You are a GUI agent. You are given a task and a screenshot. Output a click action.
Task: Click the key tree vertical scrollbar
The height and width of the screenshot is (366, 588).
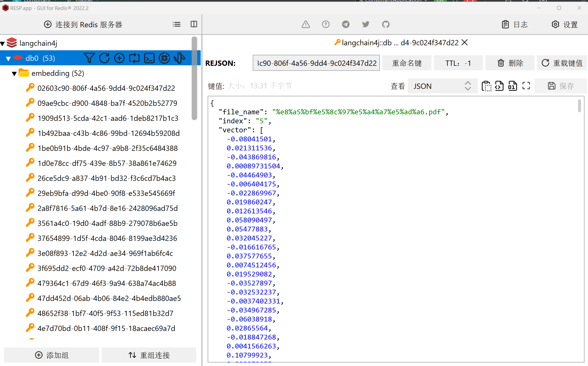pos(194,79)
